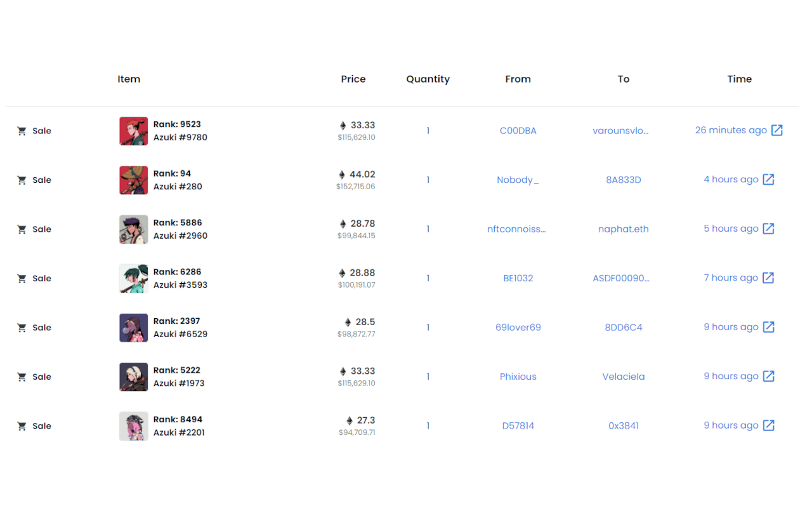The height and width of the screenshot is (508, 812).
Task: Click the $99,844.15 dollar value
Action: point(357,236)
